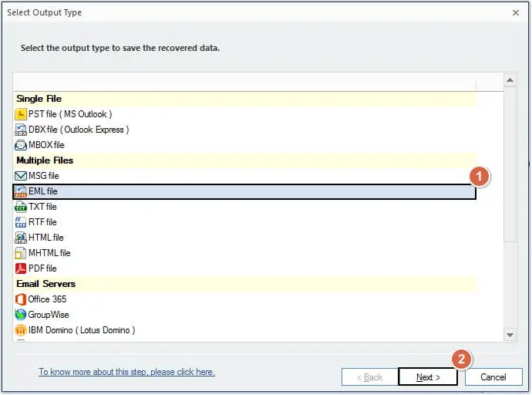This screenshot has width=532, height=395.
Task: Select the "MHTML file" label
Action: coord(49,253)
